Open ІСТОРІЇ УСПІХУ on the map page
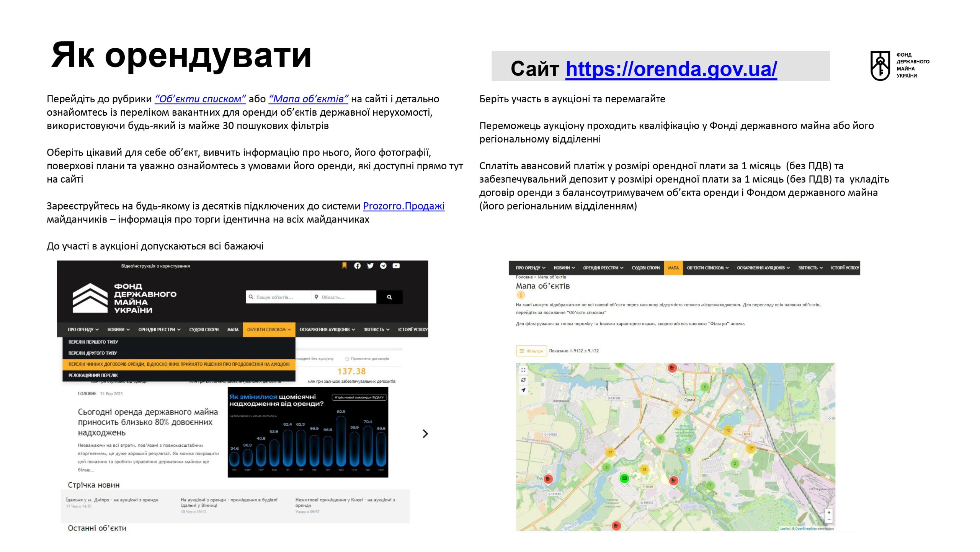The height and width of the screenshot is (552, 980). 845,268
